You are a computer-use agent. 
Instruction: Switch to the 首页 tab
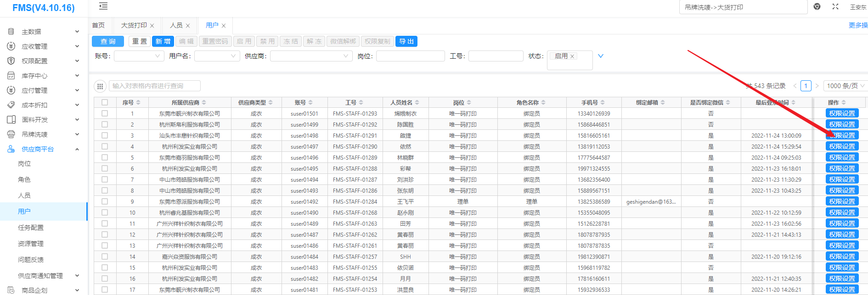(x=98, y=25)
